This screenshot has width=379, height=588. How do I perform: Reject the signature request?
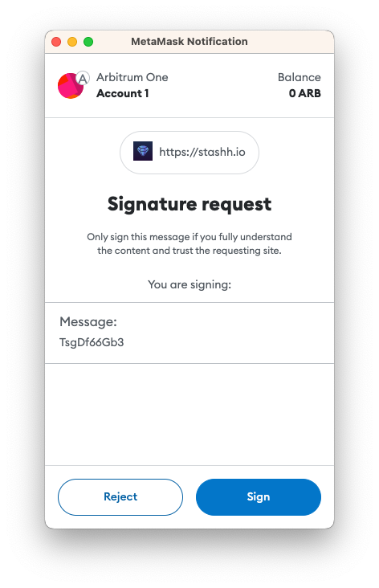coord(120,497)
